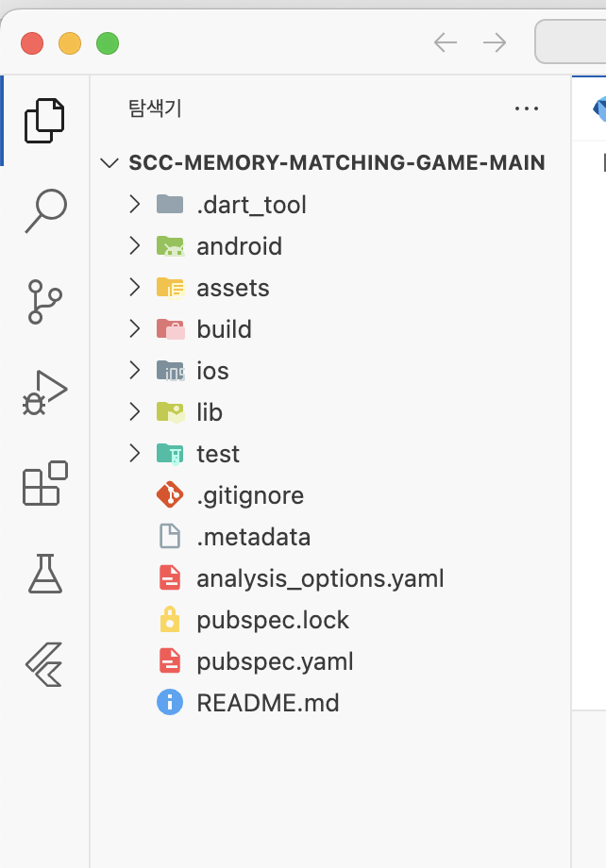The width and height of the screenshot is (606, 868).
Task: Open the Extensions view icon
Action: [45, 483]
